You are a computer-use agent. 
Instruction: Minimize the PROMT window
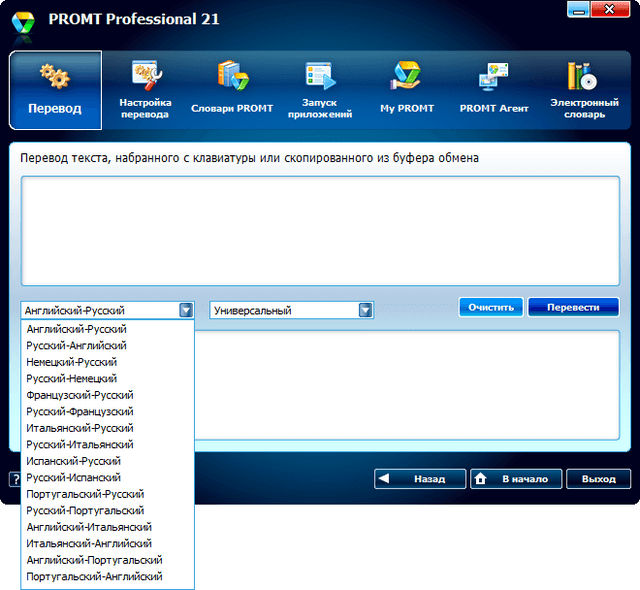(578, 9)
